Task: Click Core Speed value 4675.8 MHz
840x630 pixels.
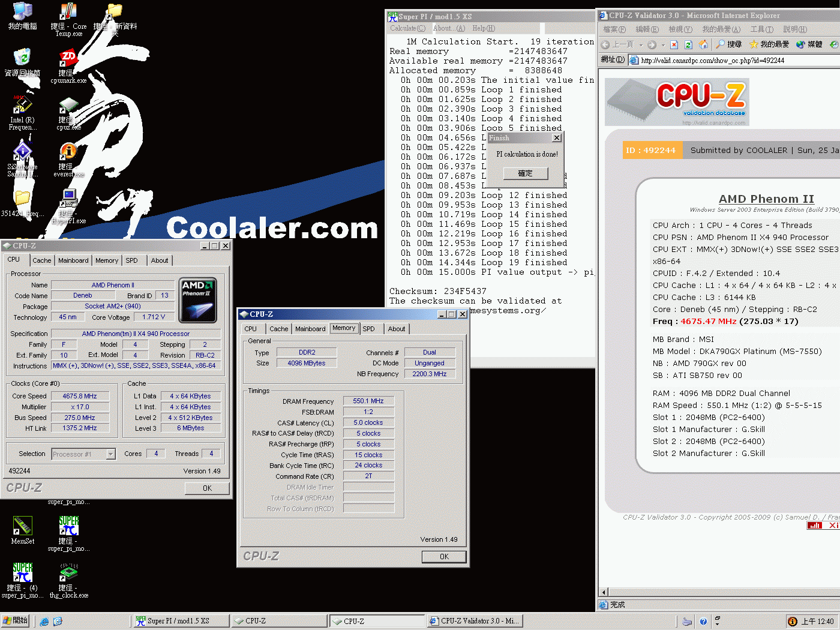Action: click(80, 396)
